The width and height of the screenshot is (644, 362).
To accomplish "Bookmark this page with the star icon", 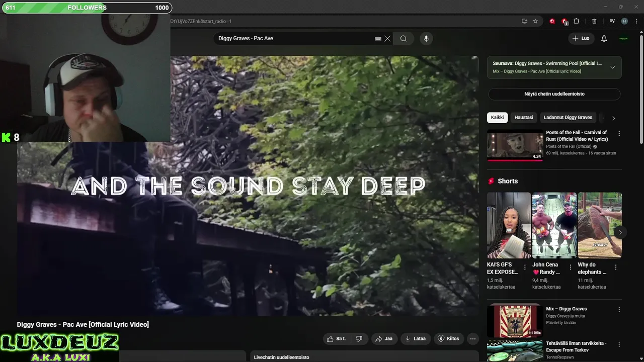I will (535, 21).
